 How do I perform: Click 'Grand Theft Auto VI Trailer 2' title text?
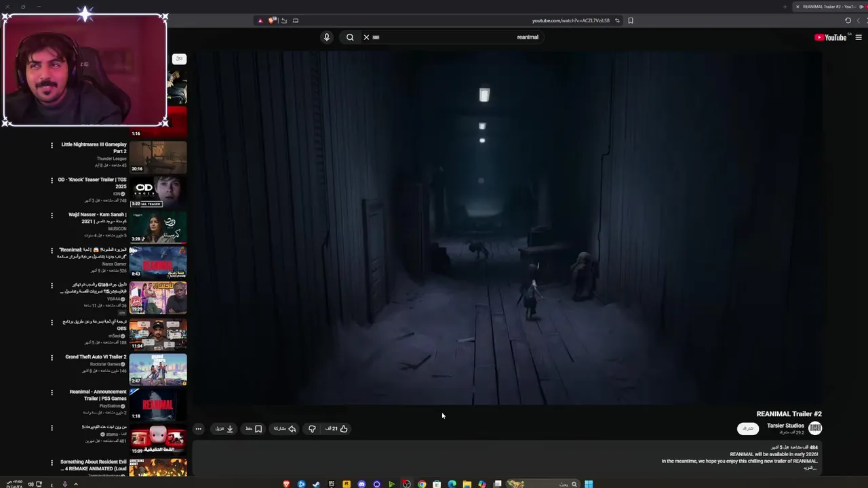coord(96,357)
